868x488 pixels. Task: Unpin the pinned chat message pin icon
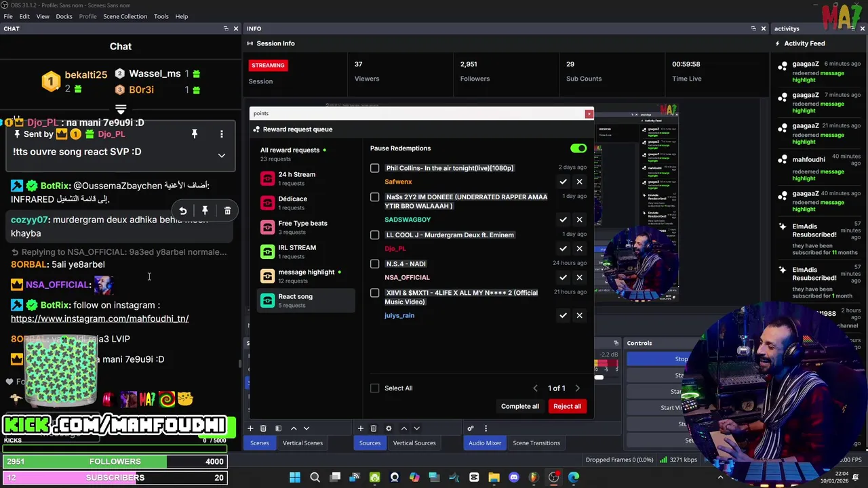pyautogui.click(x=195, y=134)
